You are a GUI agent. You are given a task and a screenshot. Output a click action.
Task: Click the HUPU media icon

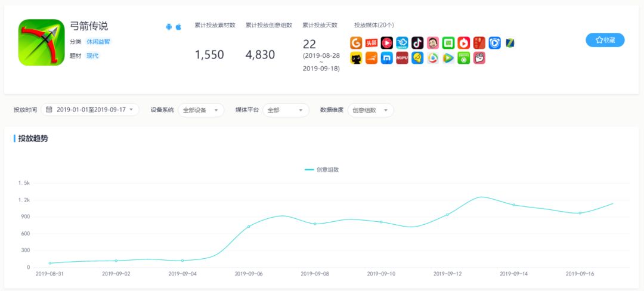pos(402,58)
